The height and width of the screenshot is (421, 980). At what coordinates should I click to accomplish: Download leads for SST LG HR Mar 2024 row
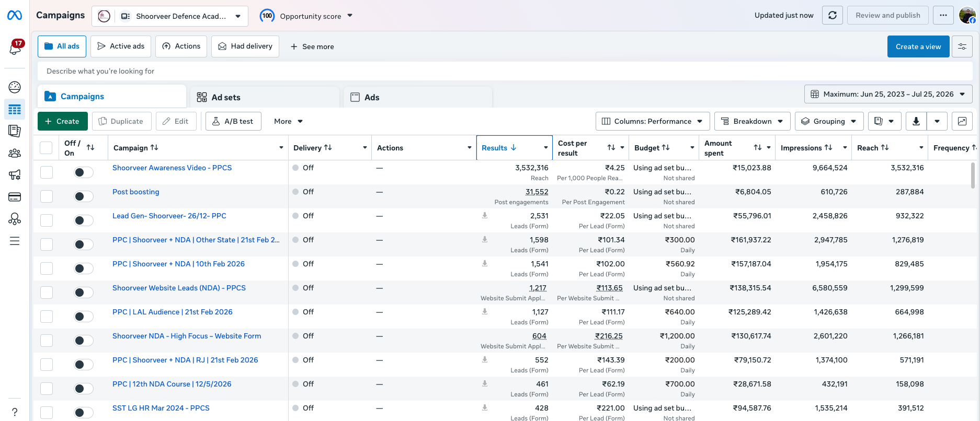click(485, 407)
